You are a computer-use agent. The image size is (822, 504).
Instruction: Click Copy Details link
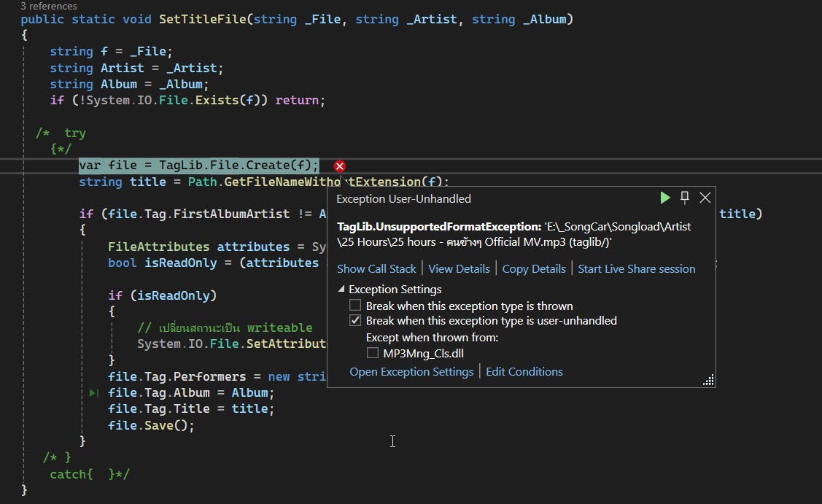pyautogui.click(x=534, y=268)
